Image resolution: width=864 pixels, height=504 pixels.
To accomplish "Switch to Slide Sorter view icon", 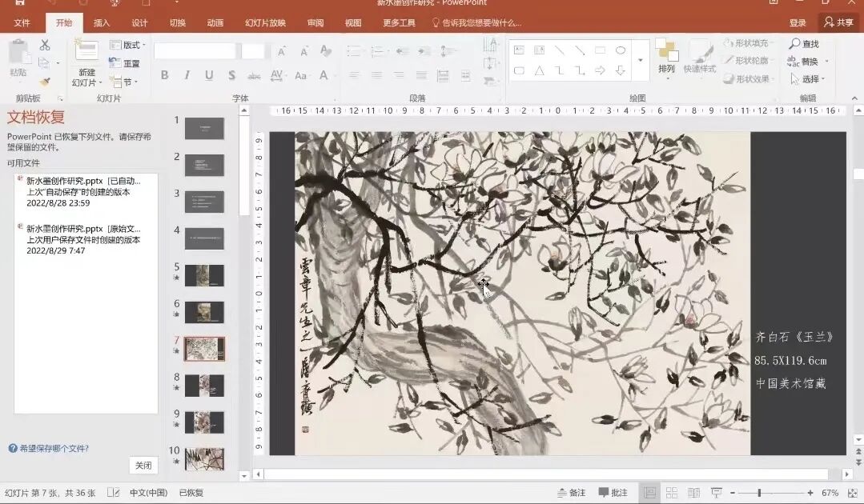I will point(672,493).
